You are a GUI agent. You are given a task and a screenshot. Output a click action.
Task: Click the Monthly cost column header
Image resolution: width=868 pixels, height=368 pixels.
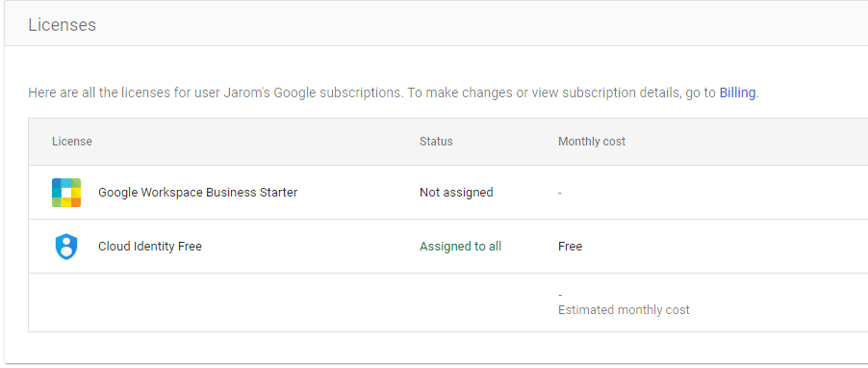[592, 142]
